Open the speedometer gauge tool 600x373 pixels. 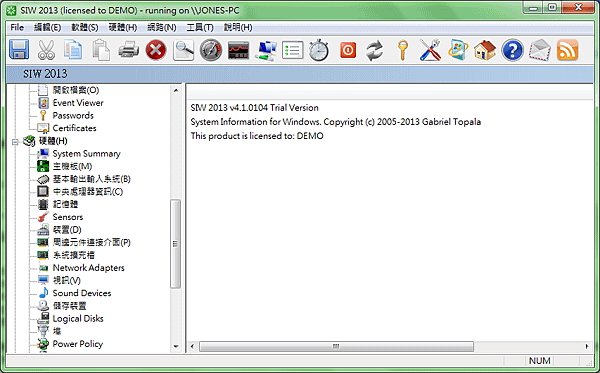pyautogui.click(x=211, y=50)
